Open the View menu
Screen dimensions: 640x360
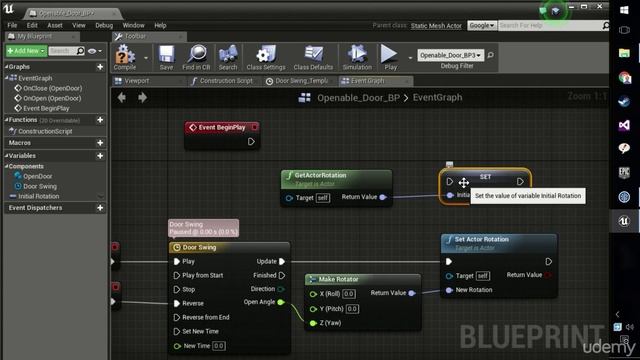[79, 25]
